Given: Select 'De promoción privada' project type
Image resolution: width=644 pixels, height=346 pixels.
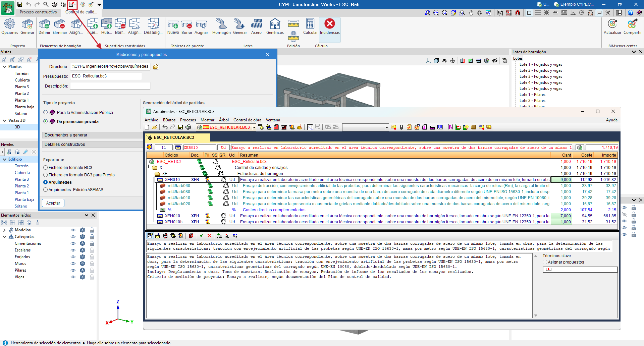Looking at the screenshot, I should pos(46,121).
